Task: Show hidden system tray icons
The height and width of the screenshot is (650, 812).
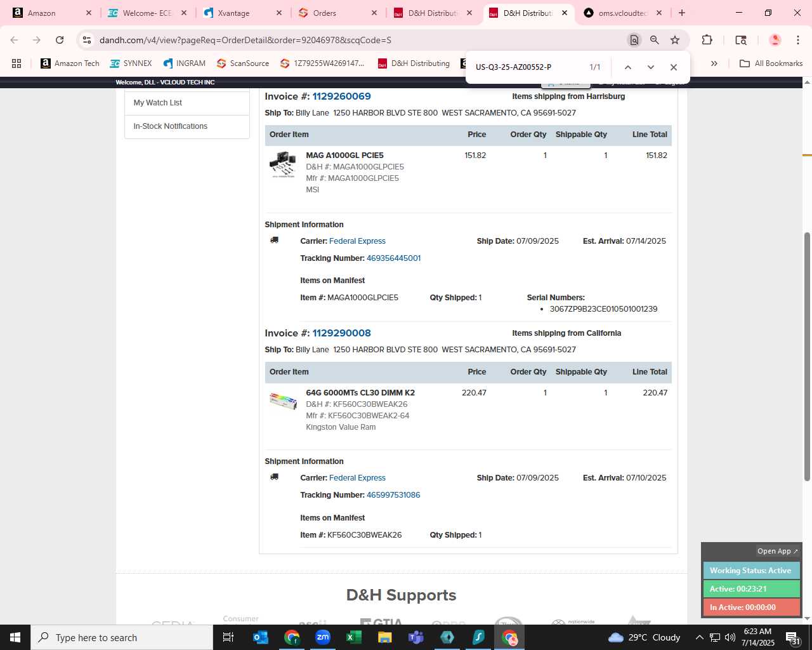Action: click(x=699, y=637)
